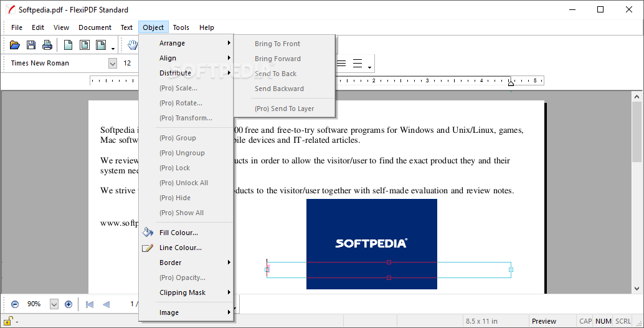Viewport: 644px width, 328px height.
Task: Expand the Clipping Mask submenu
Action: point(186,292)
